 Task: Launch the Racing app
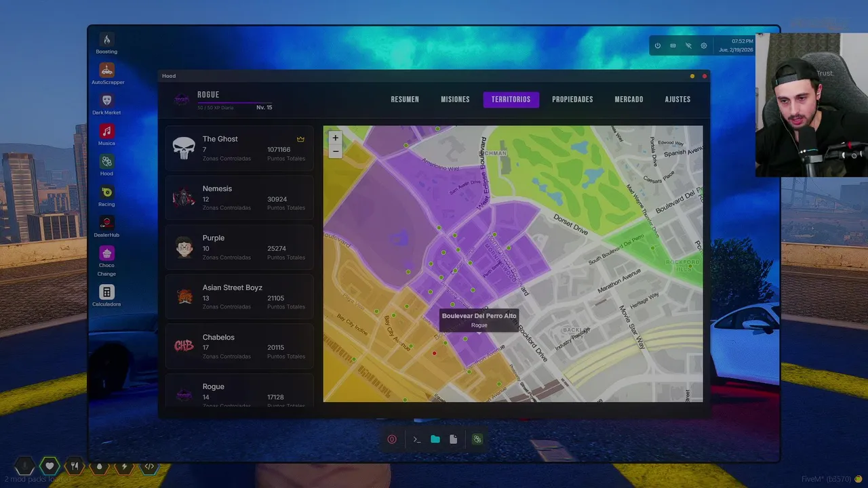[106, 192]
